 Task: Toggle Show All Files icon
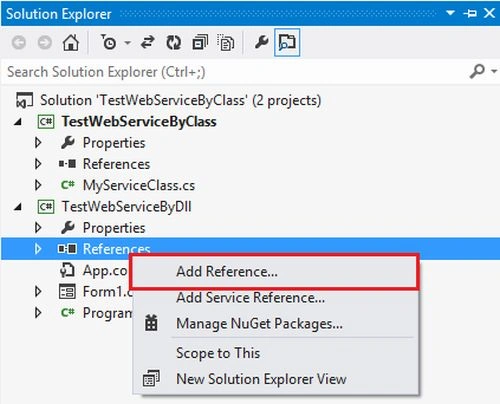point(226,42)
